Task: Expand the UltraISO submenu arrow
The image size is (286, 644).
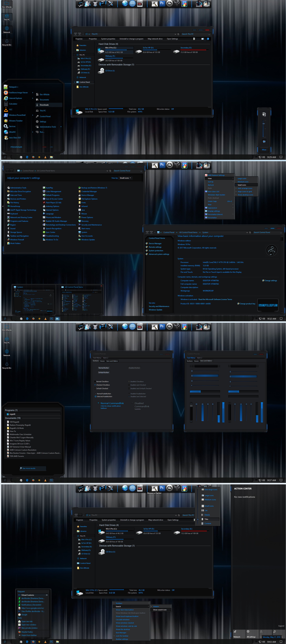Action: click(x=33, y=132)
